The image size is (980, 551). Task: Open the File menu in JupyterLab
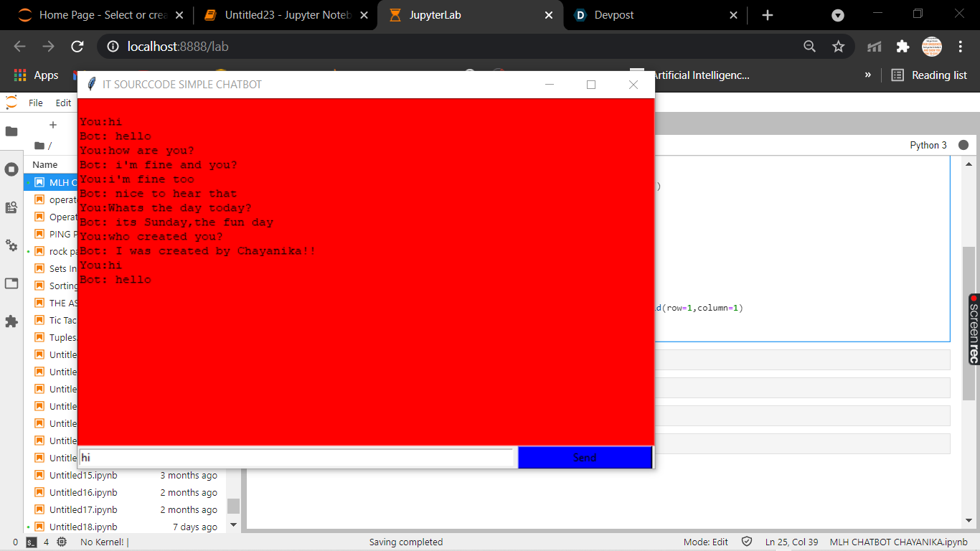(x=36, y=103)
